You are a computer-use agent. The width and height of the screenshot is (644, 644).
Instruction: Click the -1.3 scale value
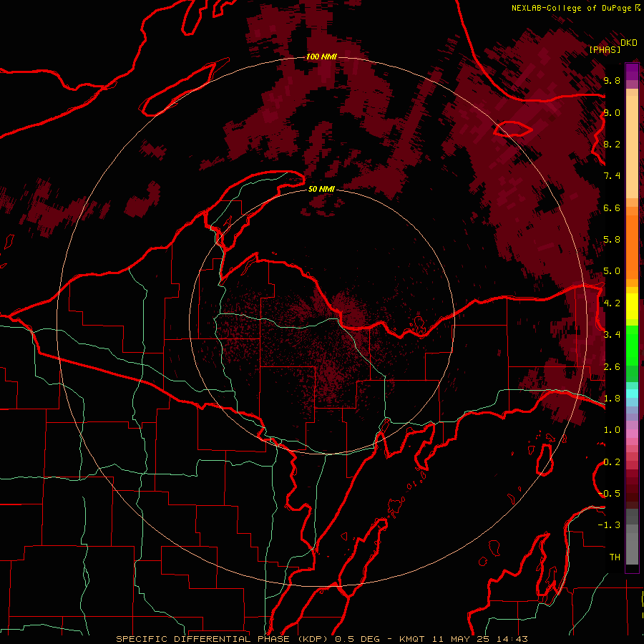(609, 525)
